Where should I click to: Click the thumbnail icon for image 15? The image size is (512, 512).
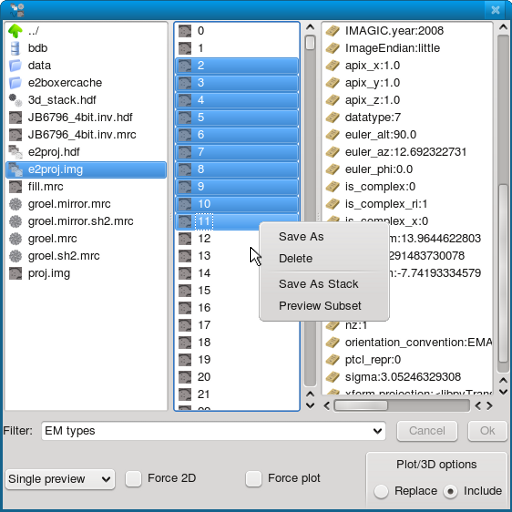point(185,290)
